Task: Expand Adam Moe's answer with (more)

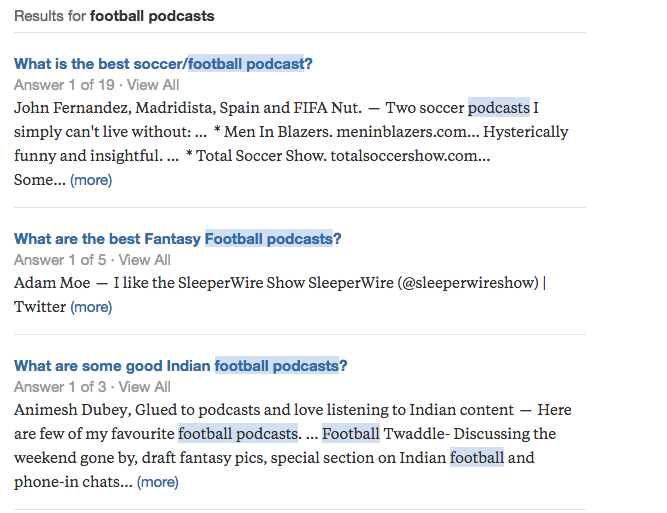Action: (91, 307)
